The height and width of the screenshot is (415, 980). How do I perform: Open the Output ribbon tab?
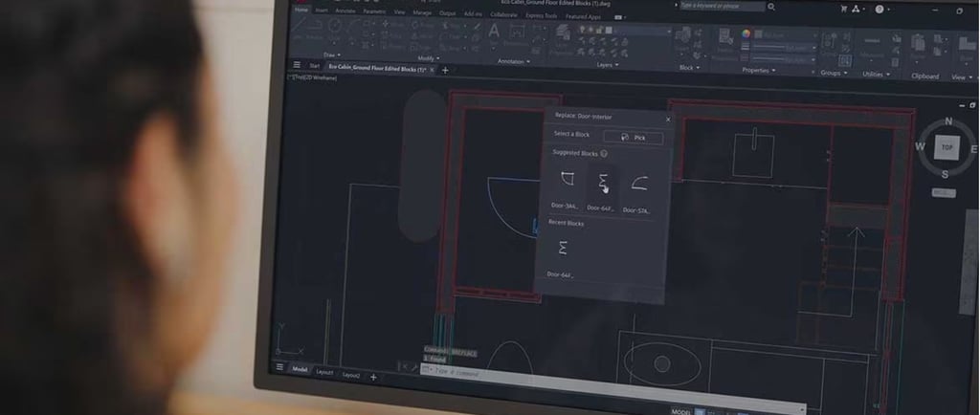tap(448, 12)
